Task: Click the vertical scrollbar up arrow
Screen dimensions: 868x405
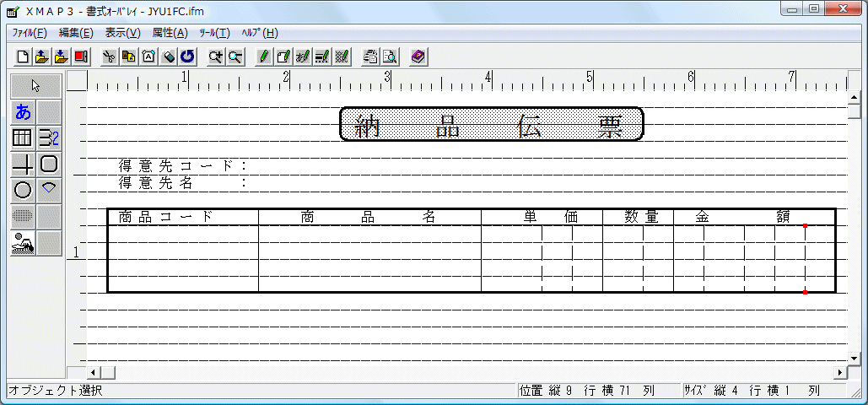Action: (x=854, y=97)
